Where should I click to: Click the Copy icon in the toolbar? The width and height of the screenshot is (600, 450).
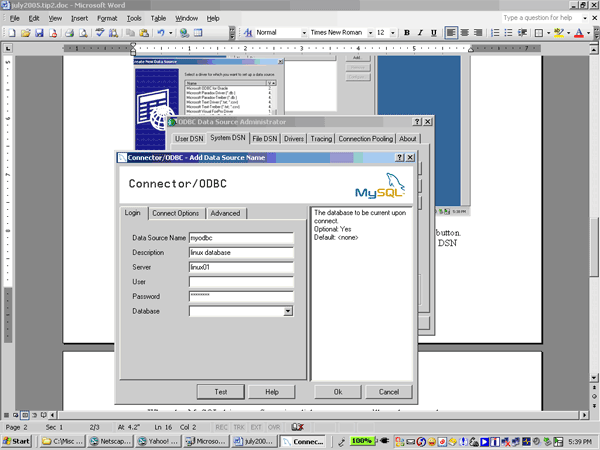click(130, 33)
